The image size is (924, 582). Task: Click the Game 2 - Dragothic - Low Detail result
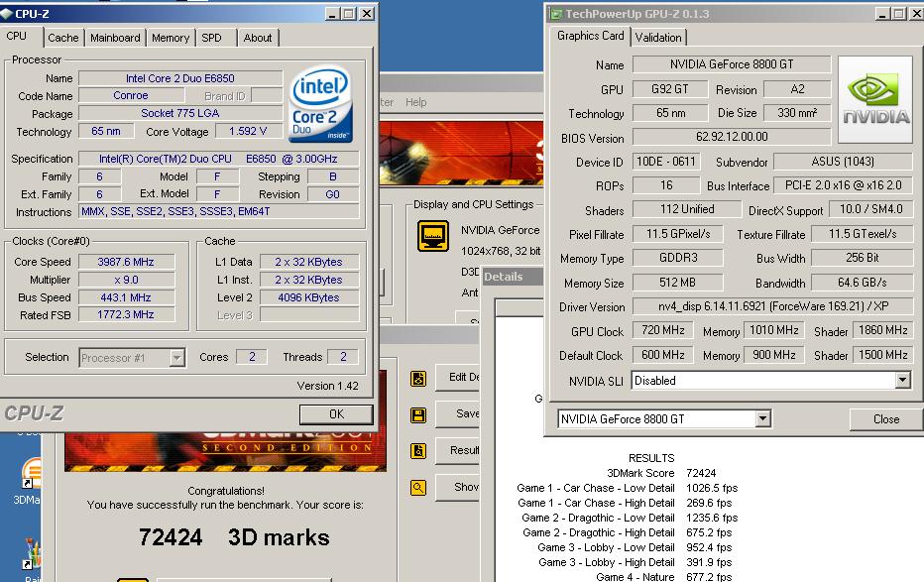click(x=630, y=518)
